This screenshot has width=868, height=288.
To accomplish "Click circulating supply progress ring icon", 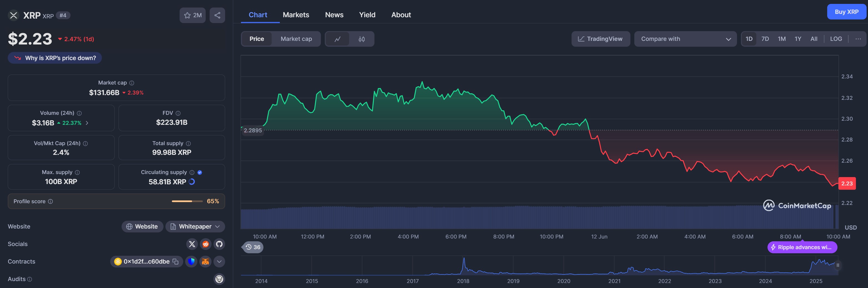I will click(x=192, y=182).
